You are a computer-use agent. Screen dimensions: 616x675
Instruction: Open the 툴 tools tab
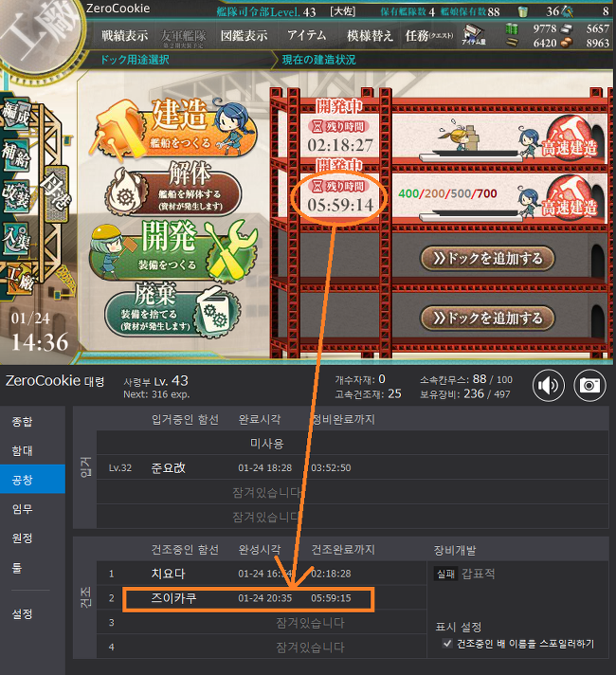[33, 567]
